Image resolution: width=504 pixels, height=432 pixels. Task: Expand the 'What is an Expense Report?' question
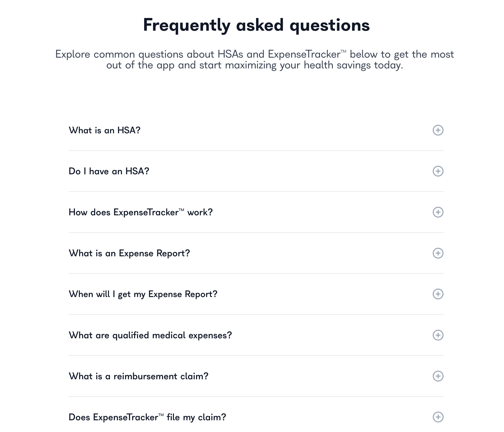(x=129, y=253)
